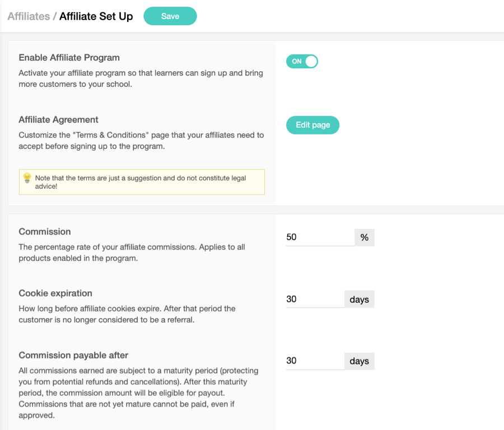Click the Save button

pos(170,16)
